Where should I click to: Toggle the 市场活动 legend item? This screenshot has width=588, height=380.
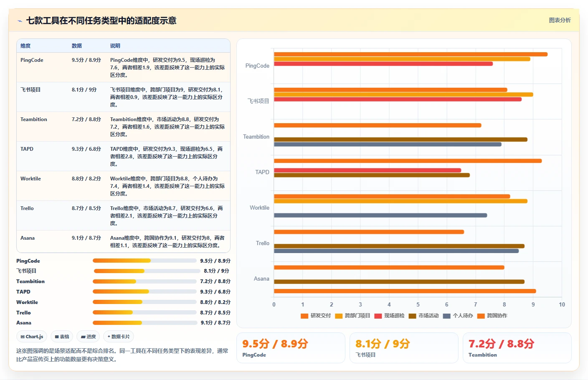[x=424, y=316]
